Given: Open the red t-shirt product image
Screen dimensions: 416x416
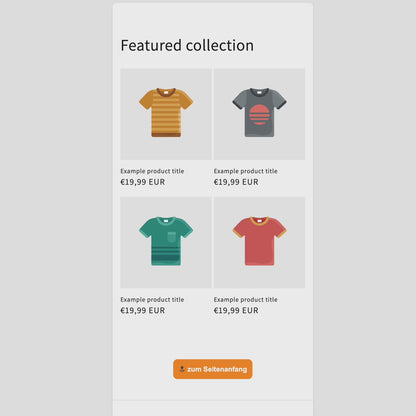Looking at the screenshot, I should 259,242.
